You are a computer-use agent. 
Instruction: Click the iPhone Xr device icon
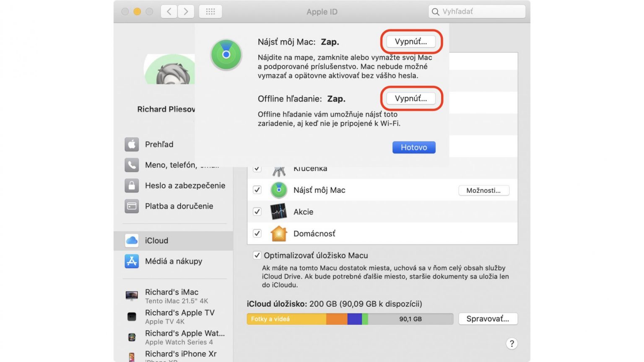click(132, 357)
